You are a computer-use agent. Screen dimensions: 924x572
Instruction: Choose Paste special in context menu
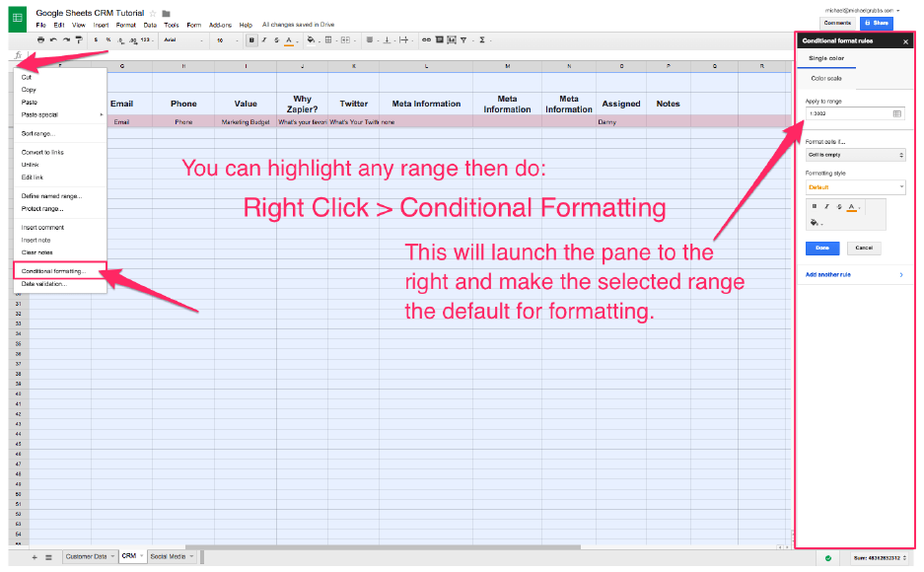pos(59,114)
